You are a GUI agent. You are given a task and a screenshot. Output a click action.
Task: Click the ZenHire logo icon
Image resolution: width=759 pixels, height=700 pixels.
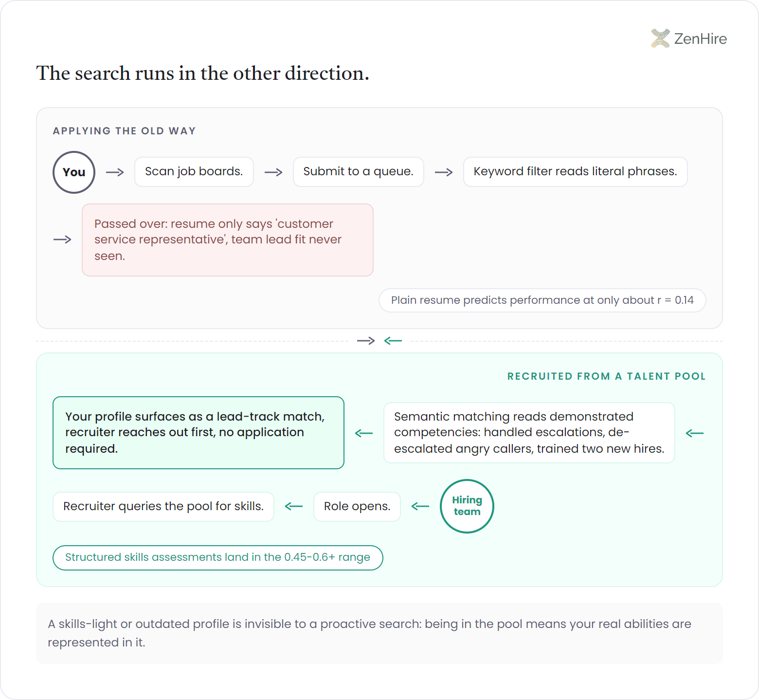click(x=660, y=38)
